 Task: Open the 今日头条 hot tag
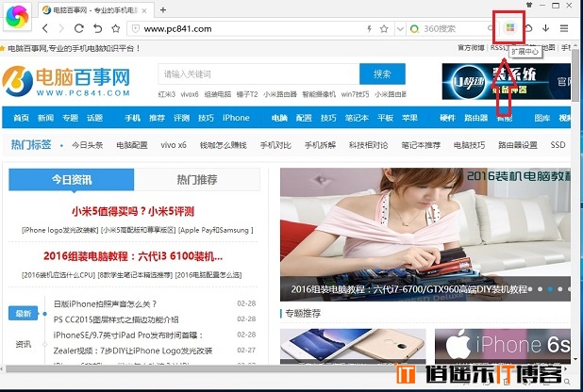(x=88, y=145)
